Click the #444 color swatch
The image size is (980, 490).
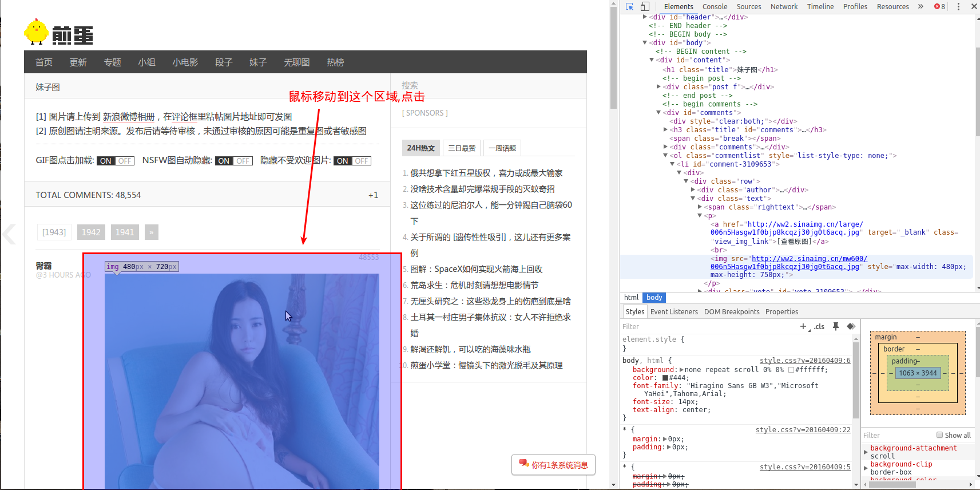click(665, 378)
